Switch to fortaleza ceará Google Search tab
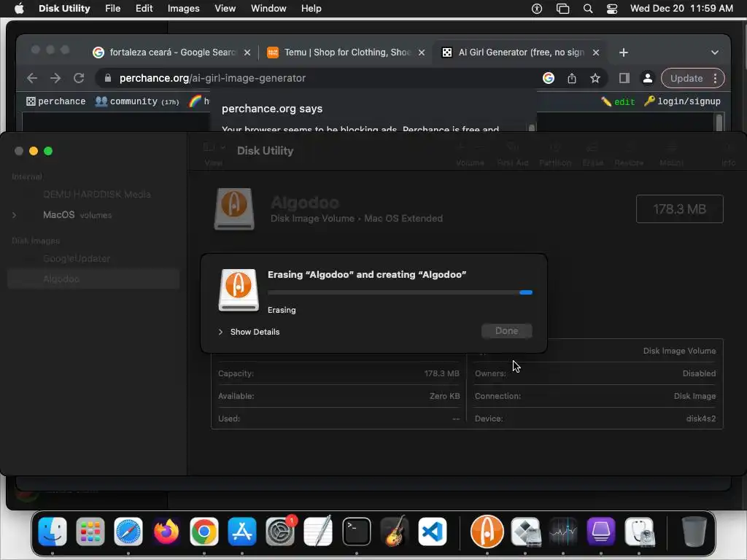This screenshot has height=560, width=747. 171,52
